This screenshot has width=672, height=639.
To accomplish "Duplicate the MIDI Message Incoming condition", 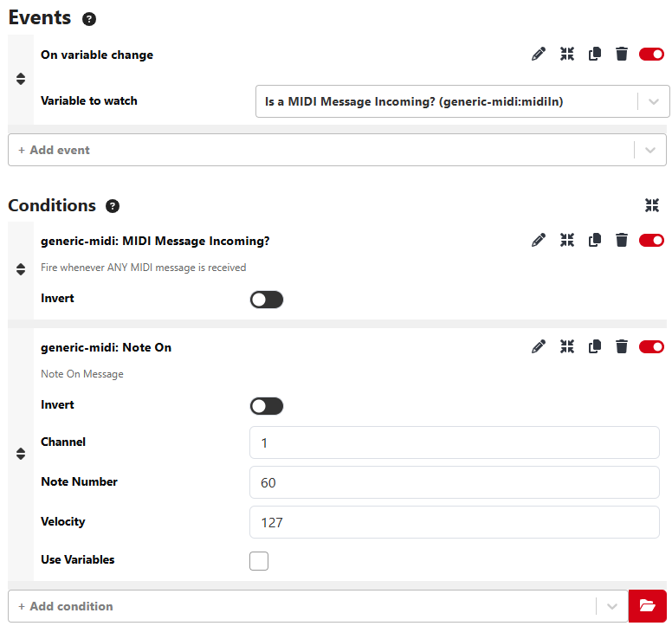I will [x=594, y=240].
